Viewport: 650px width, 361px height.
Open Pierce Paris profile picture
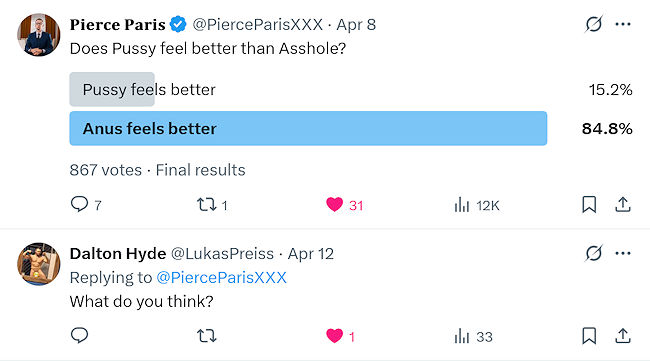[x=39, y=35]
